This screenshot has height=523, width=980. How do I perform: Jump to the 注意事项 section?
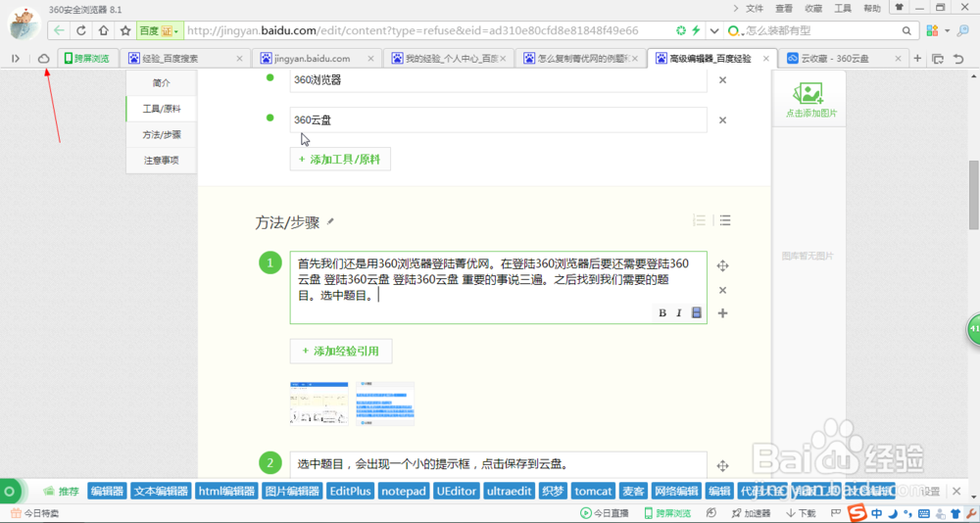(162, 160)
